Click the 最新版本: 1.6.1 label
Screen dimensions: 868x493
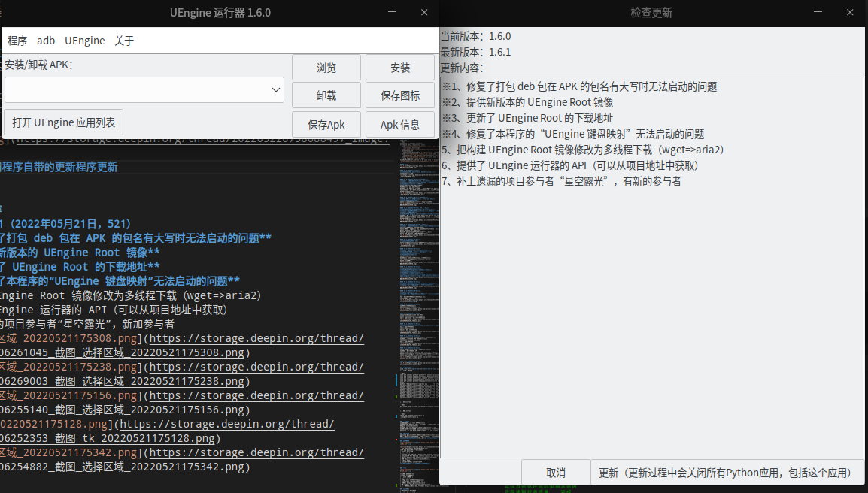point(475,52)
